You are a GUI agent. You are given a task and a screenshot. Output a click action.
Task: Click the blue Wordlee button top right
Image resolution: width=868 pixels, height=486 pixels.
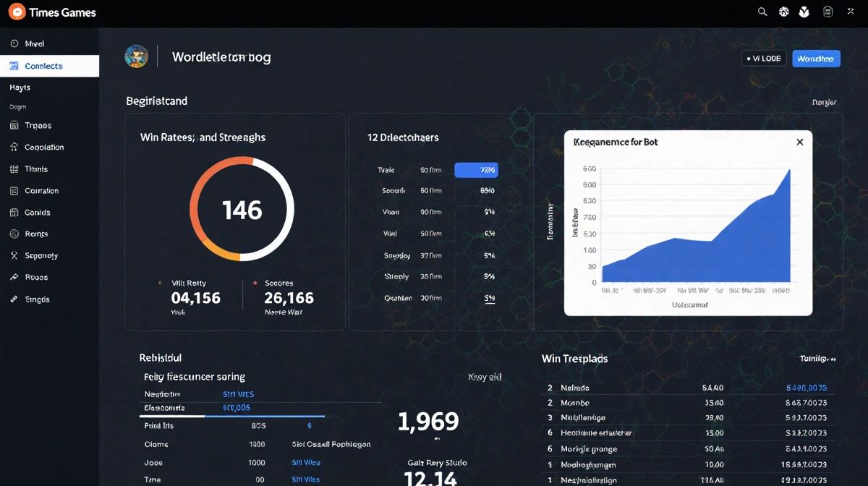pos(816,59)
